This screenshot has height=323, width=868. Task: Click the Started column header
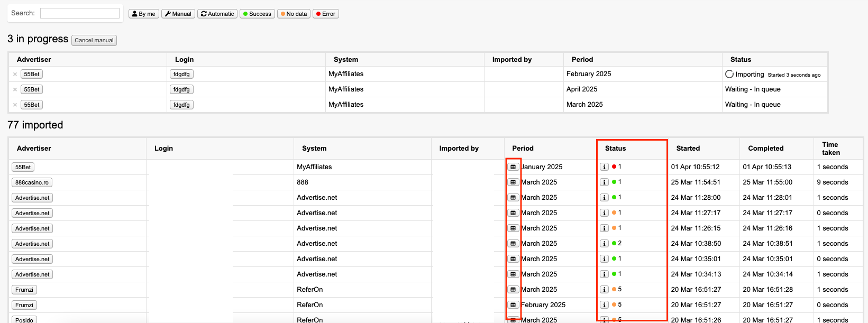point(688,149)
